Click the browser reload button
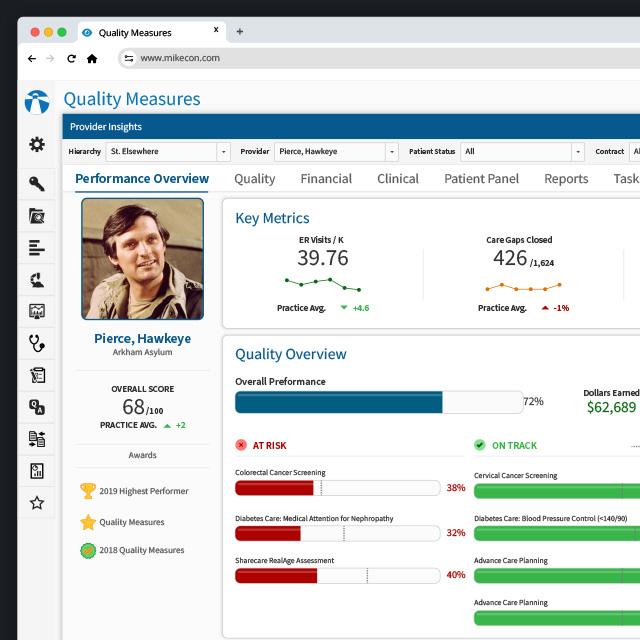This screenshot has height=640, width=640. point(71,59)
